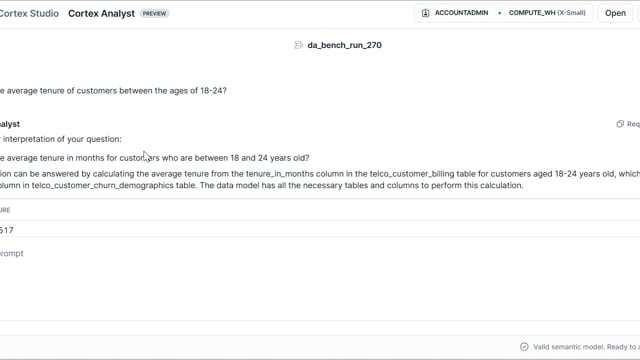
Task: Go back to Cortex Studio
Action: 29,13
